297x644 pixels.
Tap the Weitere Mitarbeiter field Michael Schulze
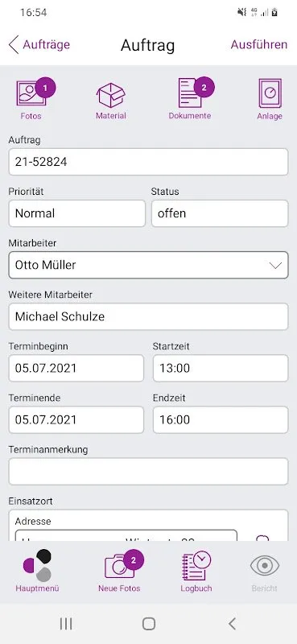point(148,316)
